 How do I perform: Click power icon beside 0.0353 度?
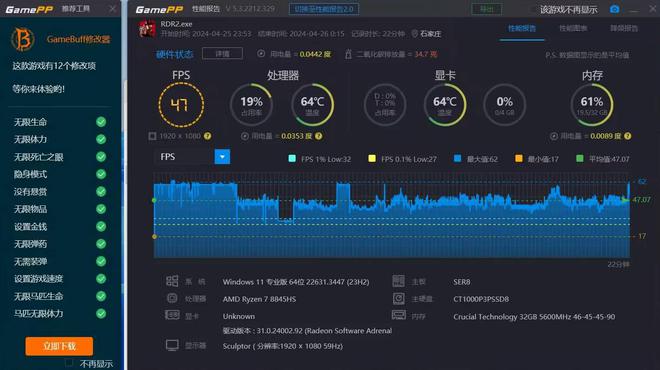pos(245,136)
